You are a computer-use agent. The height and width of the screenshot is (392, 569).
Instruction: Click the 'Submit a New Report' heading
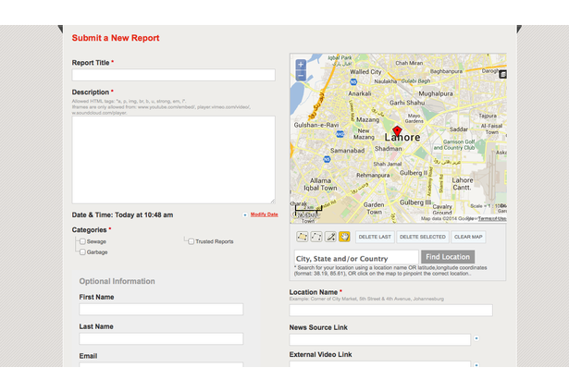pos(116,38)
